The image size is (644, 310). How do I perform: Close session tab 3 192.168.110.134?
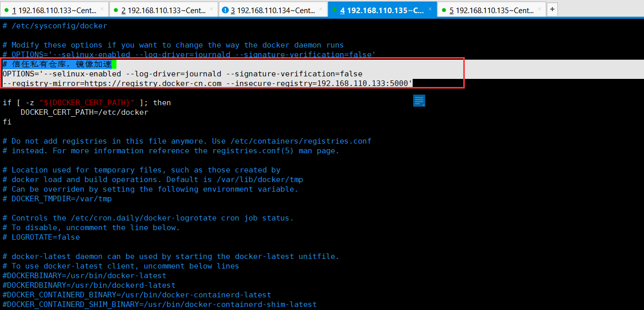pos(320,10)
